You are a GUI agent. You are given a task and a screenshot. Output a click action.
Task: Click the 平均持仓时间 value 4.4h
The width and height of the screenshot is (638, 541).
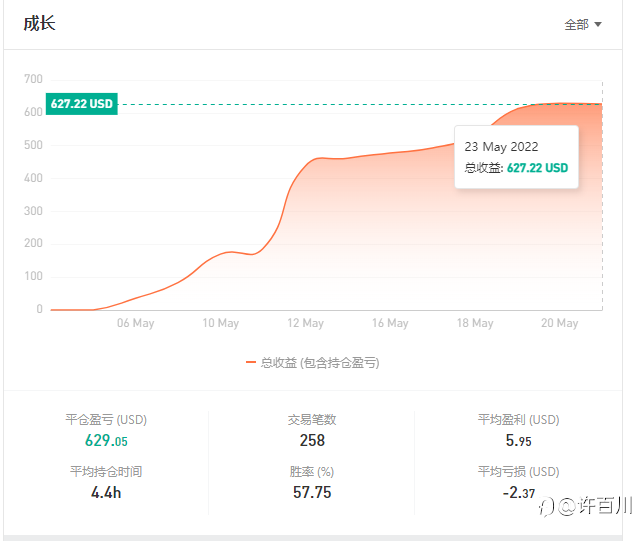tap(106, 492)
